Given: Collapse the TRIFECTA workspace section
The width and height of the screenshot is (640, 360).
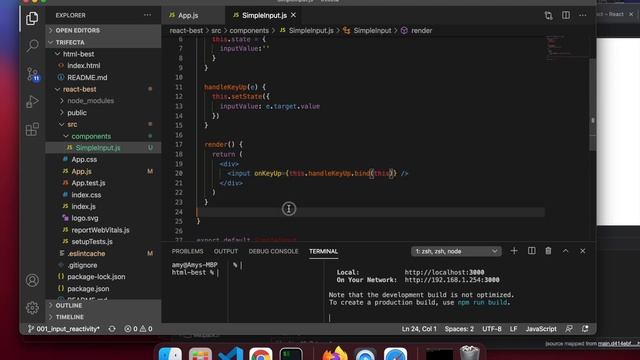Looking at the screenshot, I should [103, 42].
